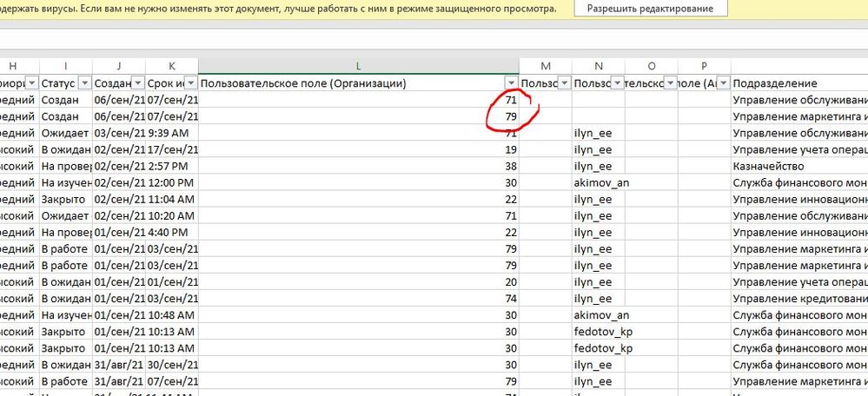Click ilyn_ee in the 9:39 AM row
868x396 pixels.
click(599, 133)
